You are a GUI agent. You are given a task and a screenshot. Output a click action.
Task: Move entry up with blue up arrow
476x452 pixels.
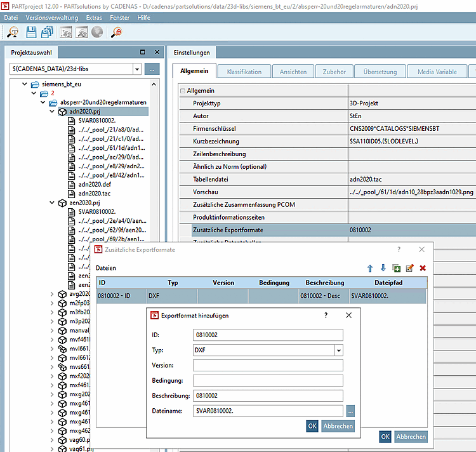370,269
